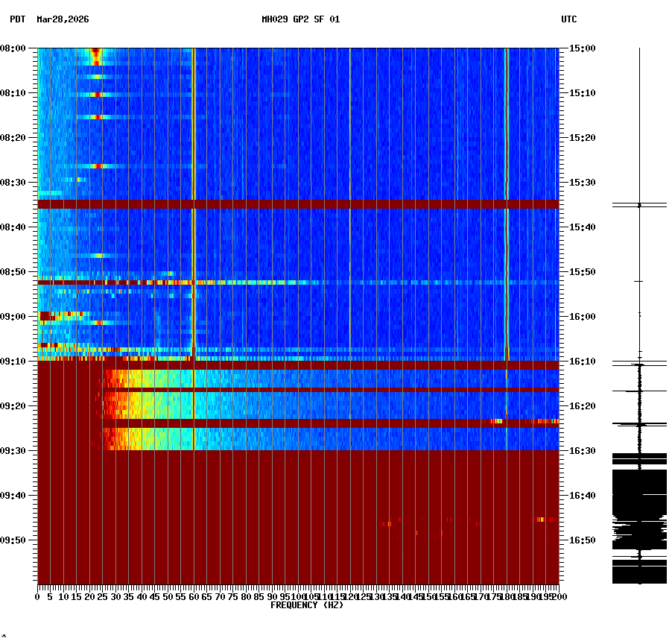
Task: Click the vertical line near 180 Hz
Action: (x=507, y=186)
